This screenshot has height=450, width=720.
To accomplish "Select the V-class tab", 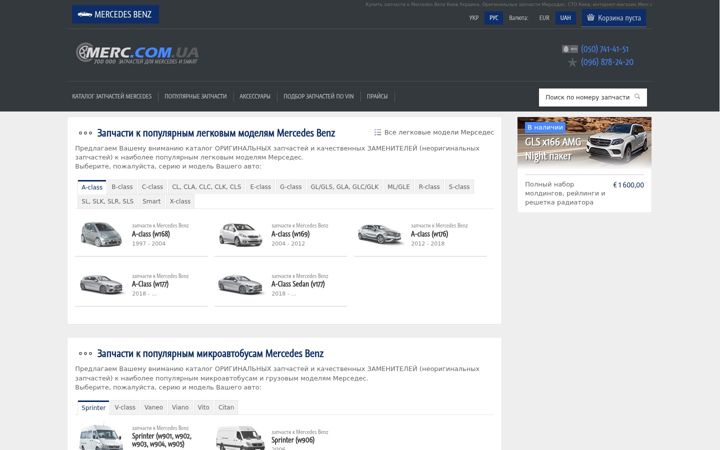I will point(125,407).
